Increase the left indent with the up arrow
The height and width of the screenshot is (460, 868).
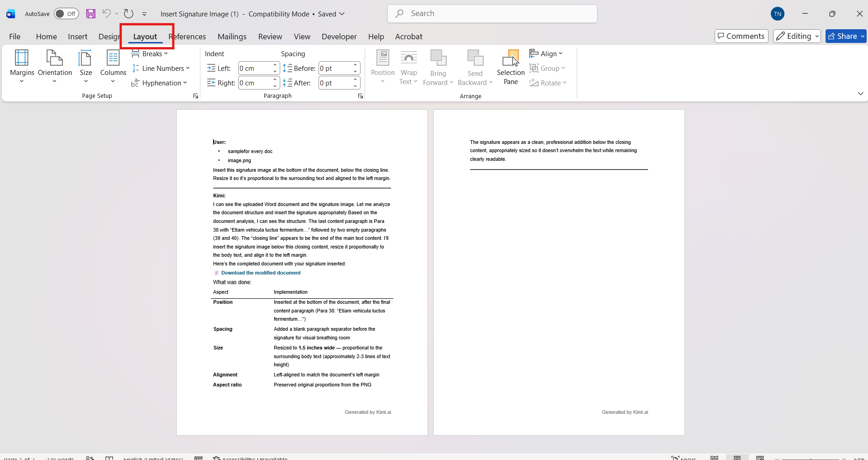275,65
